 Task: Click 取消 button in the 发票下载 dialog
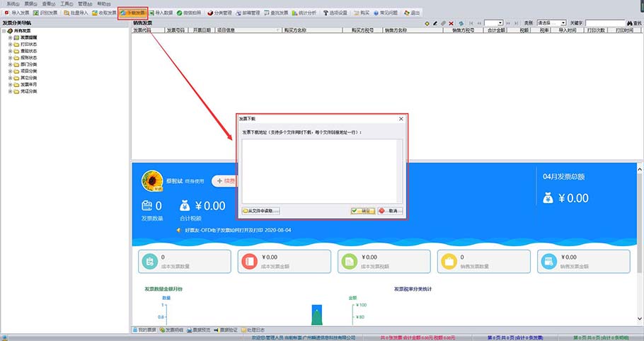[390, 211]
